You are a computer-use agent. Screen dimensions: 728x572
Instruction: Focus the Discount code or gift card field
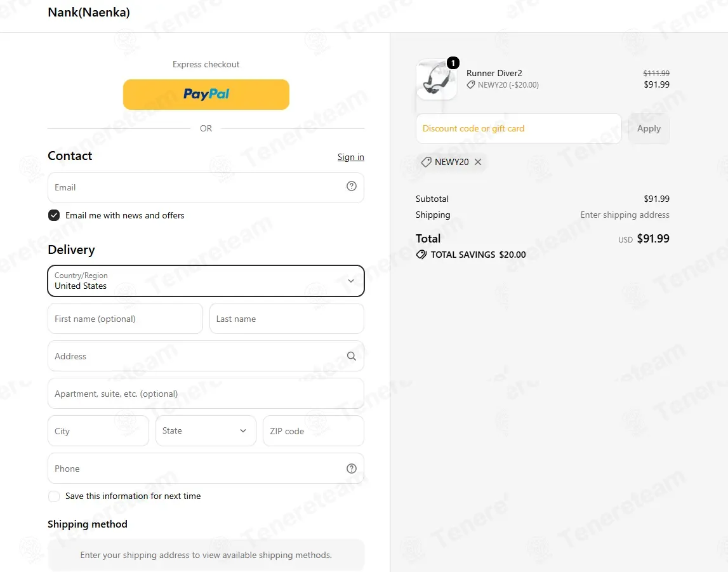(x=519, y=129)
